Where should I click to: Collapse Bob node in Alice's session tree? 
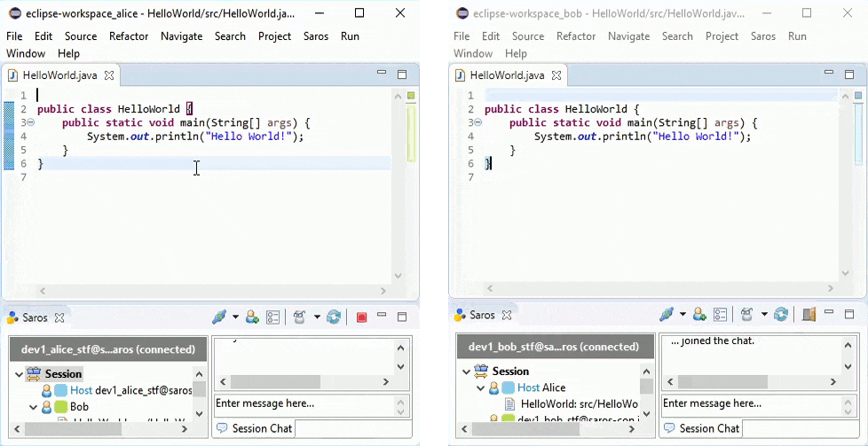[33, 407]
